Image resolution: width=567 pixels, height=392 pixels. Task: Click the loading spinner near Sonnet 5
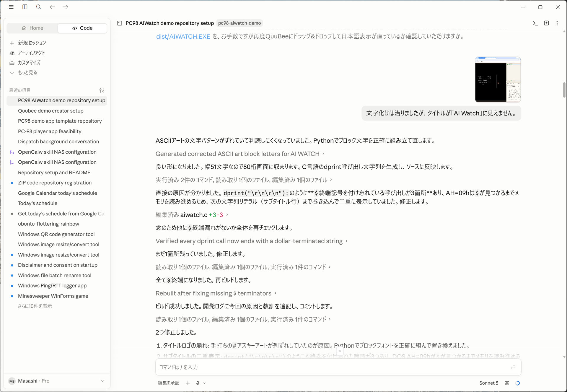click(517, 383)
